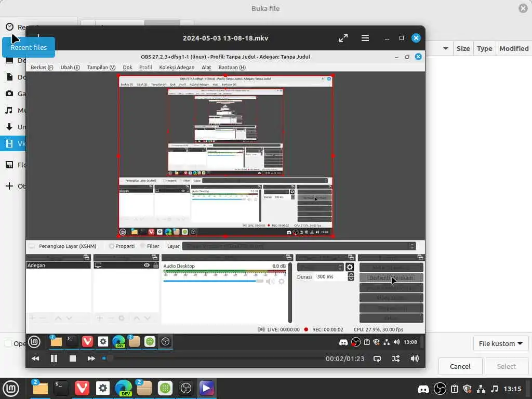Image resolution: width=532 pixels, height=399 pixels.
Task: Open the green grid app in the taskbar
Action: [165, 389]
